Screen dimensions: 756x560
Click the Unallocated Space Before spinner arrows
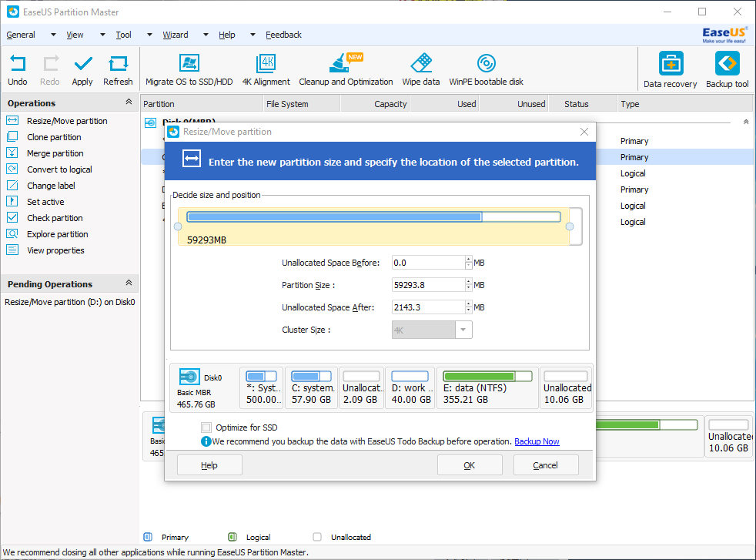468,263
